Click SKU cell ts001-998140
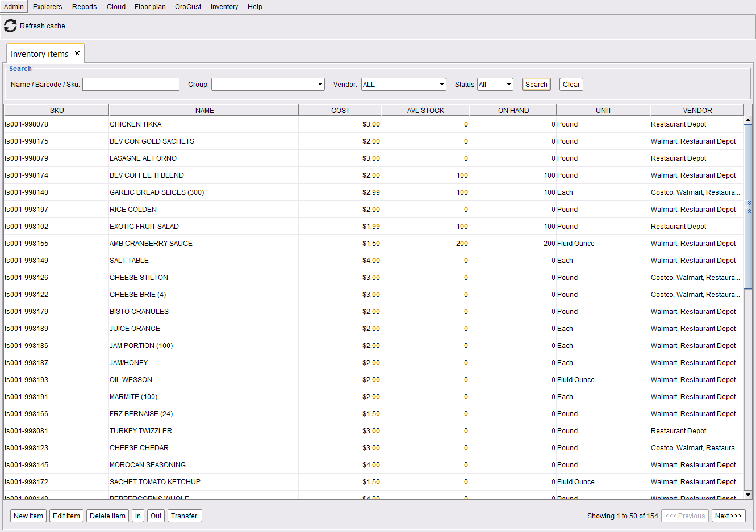 point(56,192)
